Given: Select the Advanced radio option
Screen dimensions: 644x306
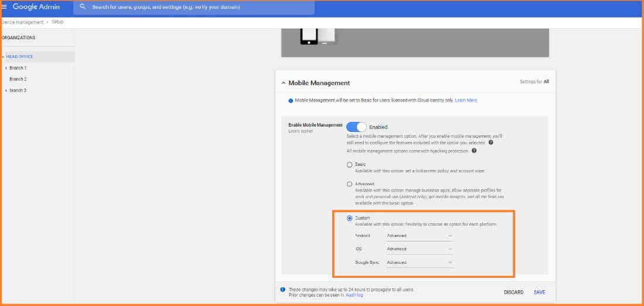Looking at the screenshot, I should click(350, 184).
